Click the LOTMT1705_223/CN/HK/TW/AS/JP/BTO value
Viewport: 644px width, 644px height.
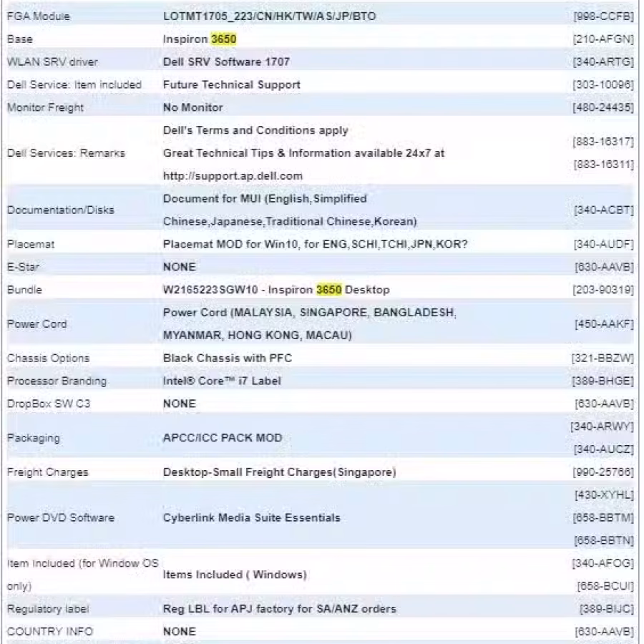[270, 16]
